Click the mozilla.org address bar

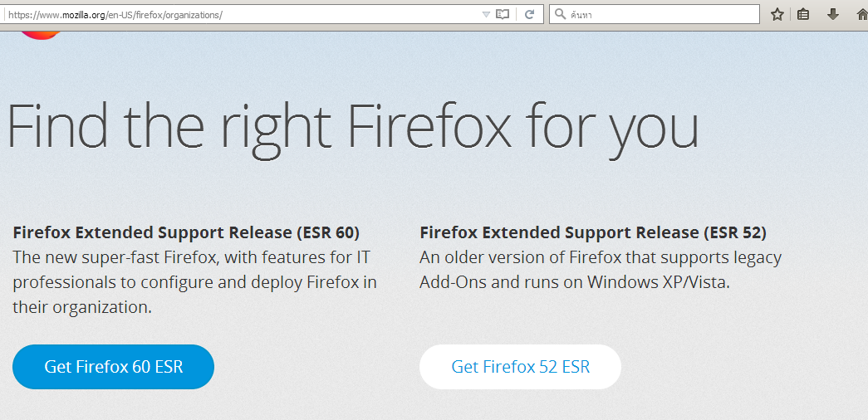tap(243, 14)
